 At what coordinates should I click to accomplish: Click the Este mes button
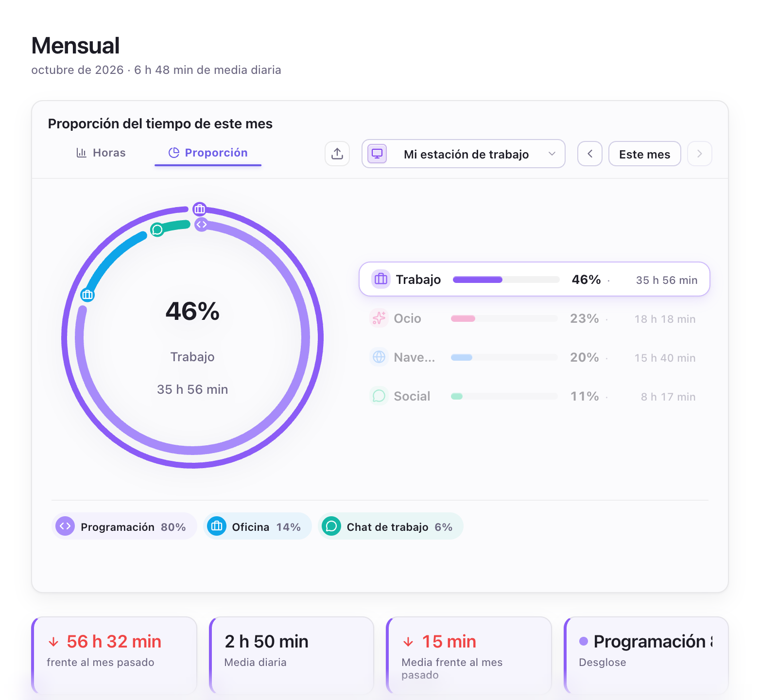(644, 154)
